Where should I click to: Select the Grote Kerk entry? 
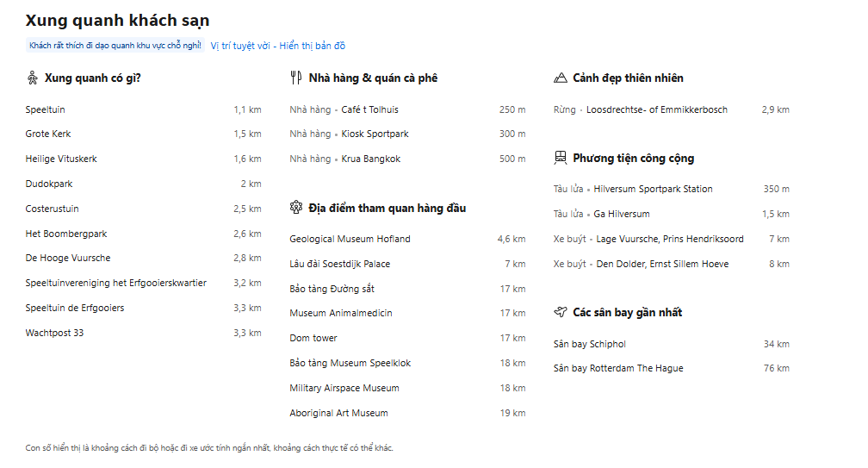(48, 134)
